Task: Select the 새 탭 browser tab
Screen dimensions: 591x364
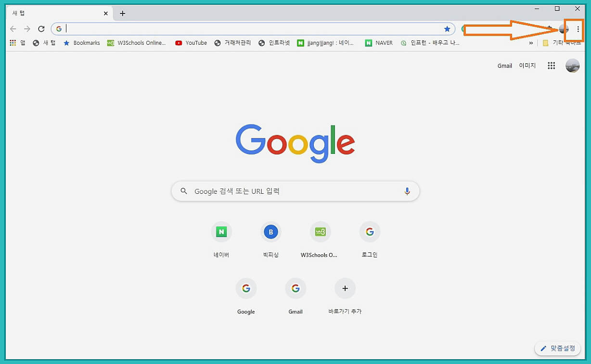Action: pyautogui.click(x=60, y=13)
